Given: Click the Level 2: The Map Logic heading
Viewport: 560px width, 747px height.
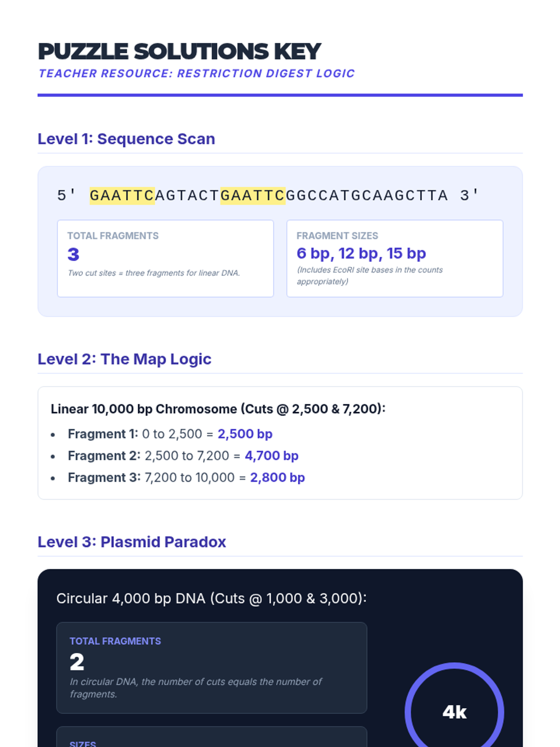Looking at the screenshot, I should click(x=124, y=359).
